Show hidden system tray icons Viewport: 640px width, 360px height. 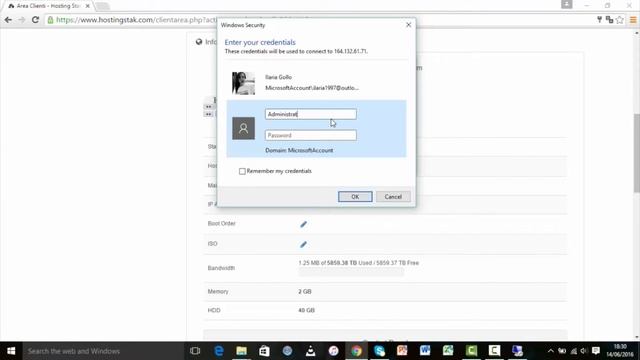(551, 351)
